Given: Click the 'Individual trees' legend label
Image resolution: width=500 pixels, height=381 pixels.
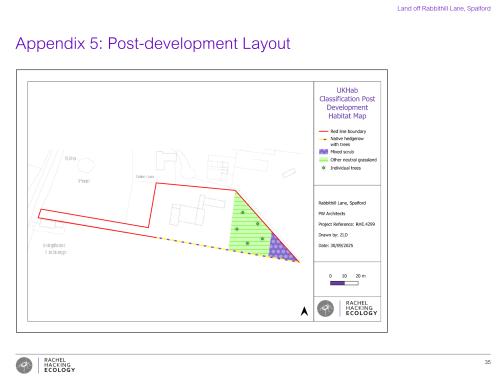Looking at the screenshot, I should point(345,168).
